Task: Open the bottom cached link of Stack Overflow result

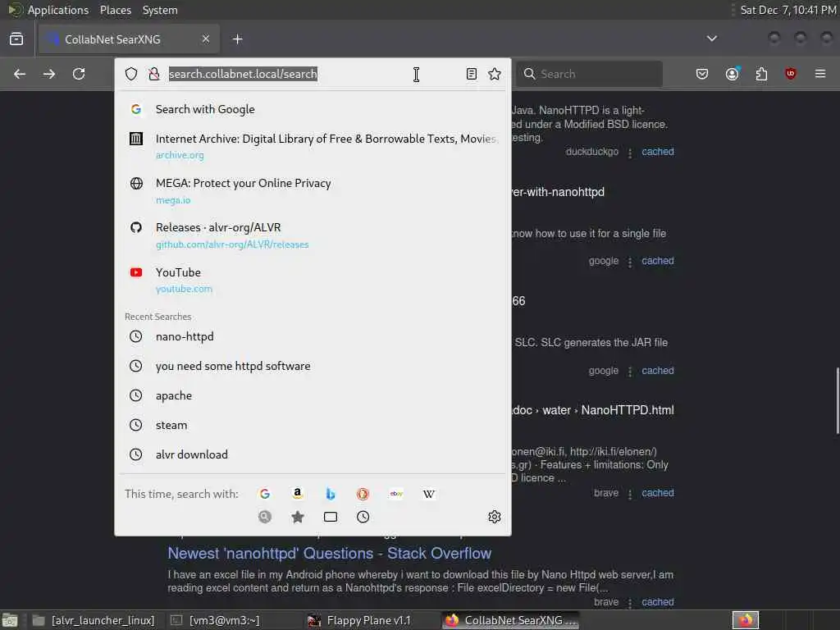Action: (658, 602)
